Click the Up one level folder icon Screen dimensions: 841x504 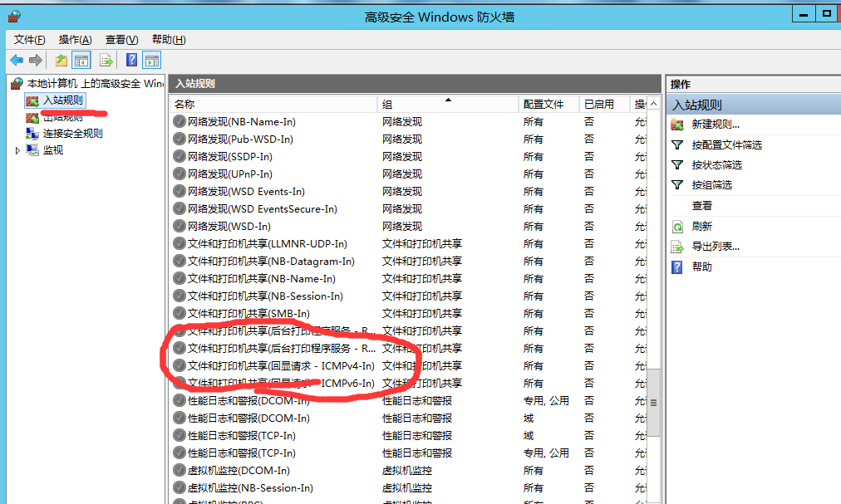(x=61, y=60)
